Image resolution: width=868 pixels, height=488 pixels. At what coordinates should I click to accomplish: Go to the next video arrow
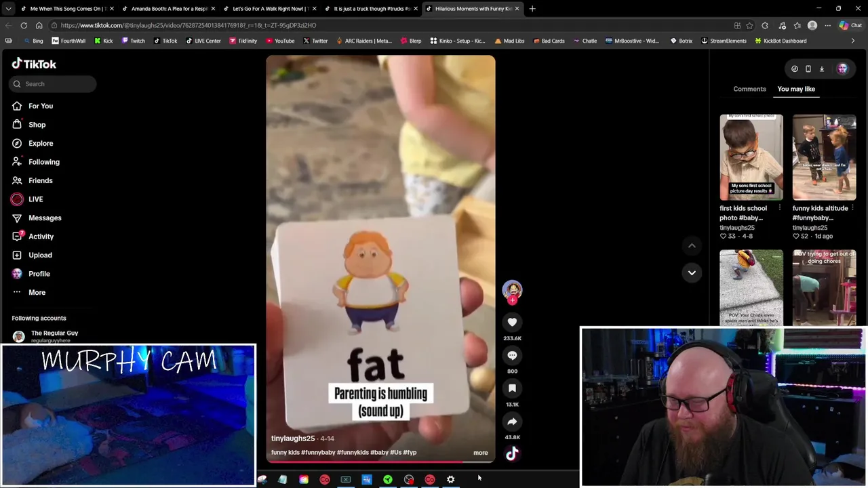[692, 272]
